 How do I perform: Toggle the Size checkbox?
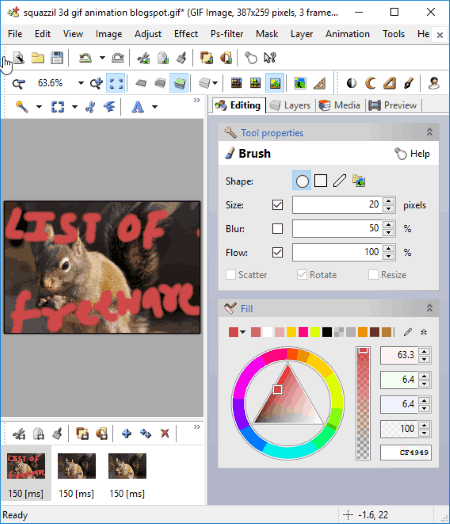point(277,205)
